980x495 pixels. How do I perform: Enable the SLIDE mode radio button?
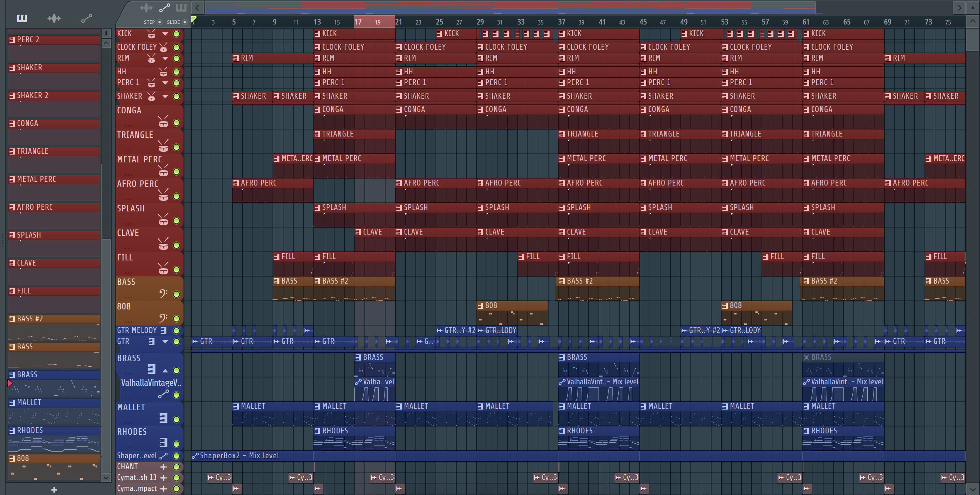click(185, 22)
